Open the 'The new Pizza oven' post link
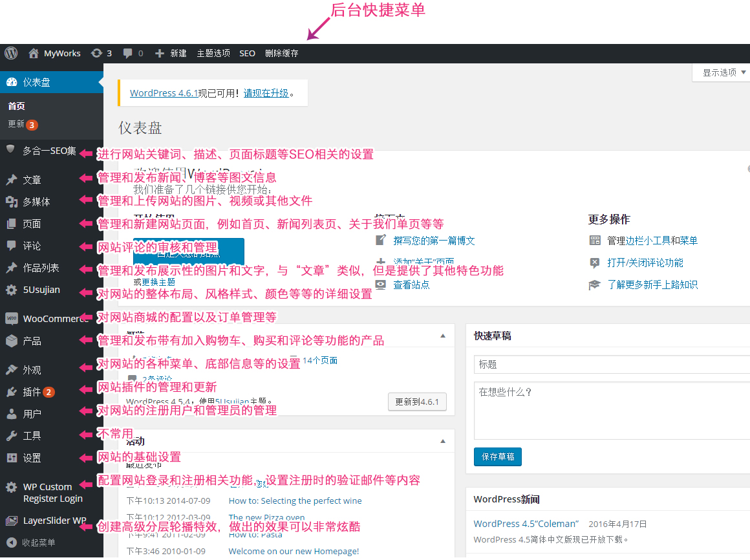Image resolution: width=750 pixels, height=560 pixels. pyautogui.click(x=266, y=517)
